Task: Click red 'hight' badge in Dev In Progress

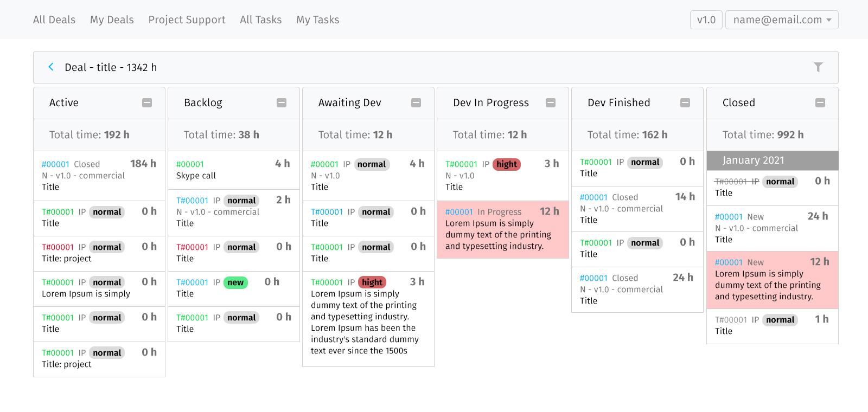Action: tap(506, 164)
